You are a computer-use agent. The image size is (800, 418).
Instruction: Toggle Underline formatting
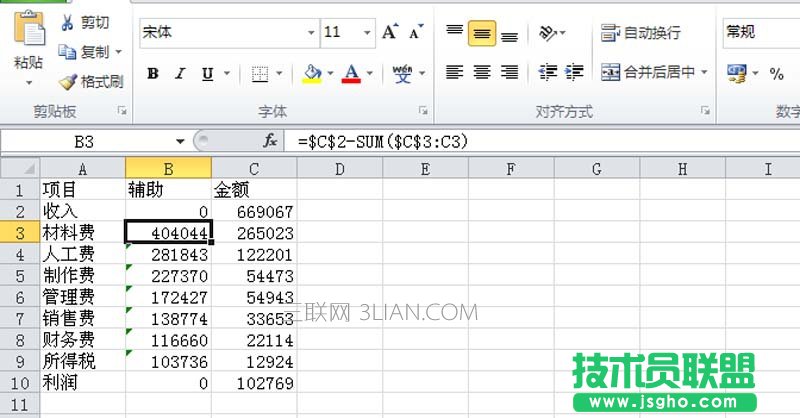207,73
